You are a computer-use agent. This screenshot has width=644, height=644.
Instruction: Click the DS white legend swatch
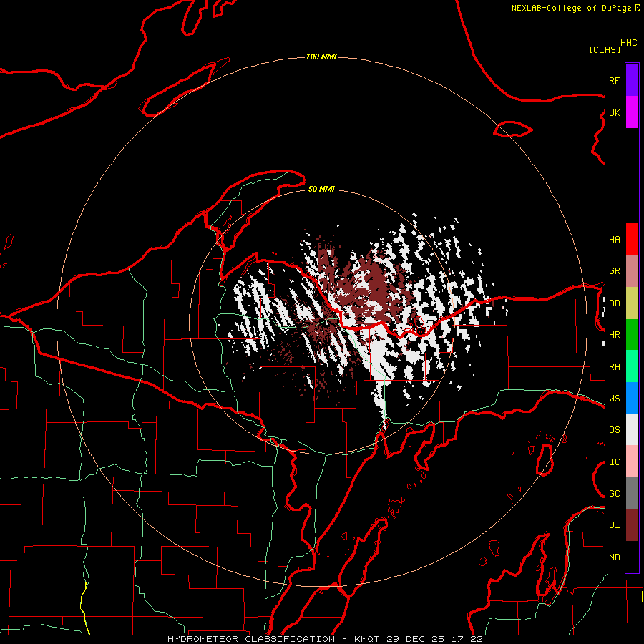pyautogui.click(x=632, y=429)
